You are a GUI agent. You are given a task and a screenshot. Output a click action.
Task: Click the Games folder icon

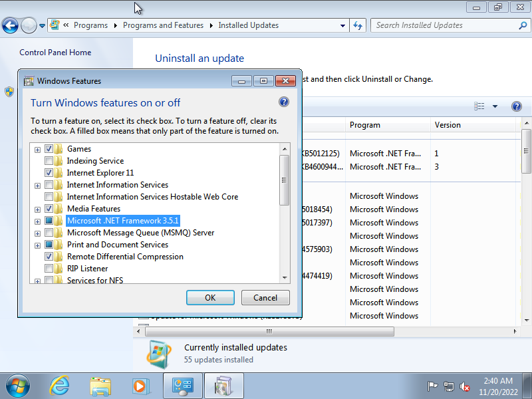pyautogui.click(x=59, y=148)
